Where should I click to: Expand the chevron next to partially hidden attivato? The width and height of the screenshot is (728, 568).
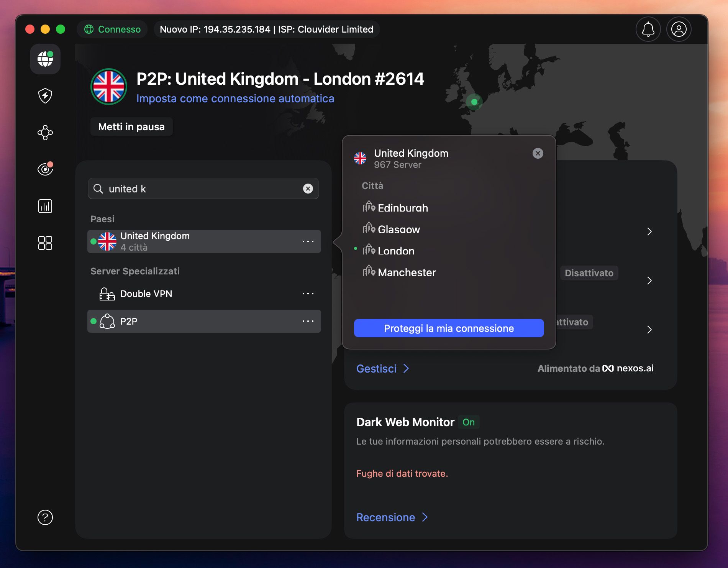[x=649, y=330]
